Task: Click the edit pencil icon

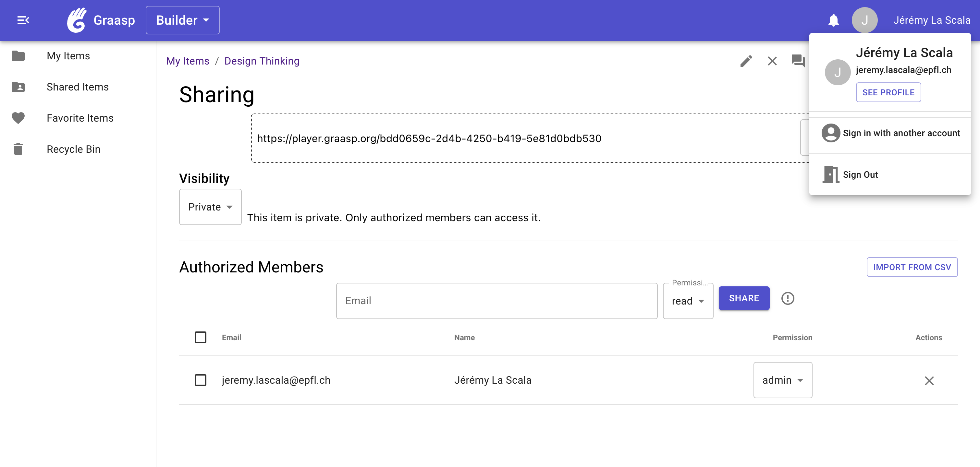Action: click(746, 61)
